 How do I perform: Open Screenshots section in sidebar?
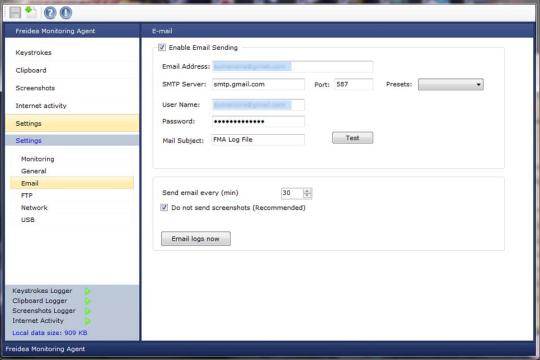pyautogui.click(x=72, y=88)
